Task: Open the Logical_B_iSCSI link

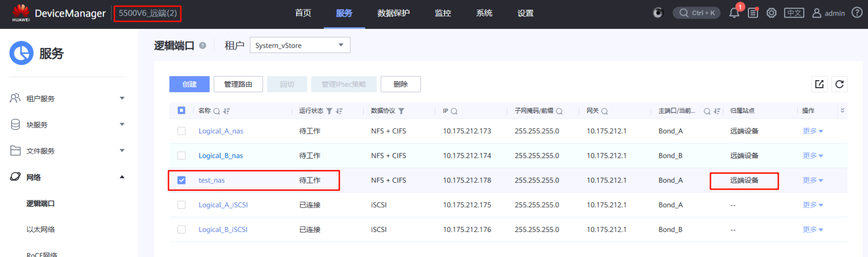Action: (223, 229)
